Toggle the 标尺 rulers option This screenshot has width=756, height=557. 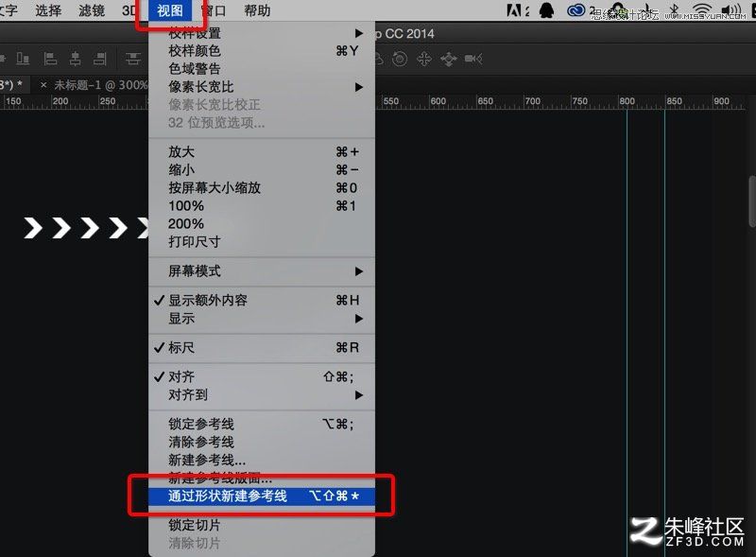click(x=262, y=347)
